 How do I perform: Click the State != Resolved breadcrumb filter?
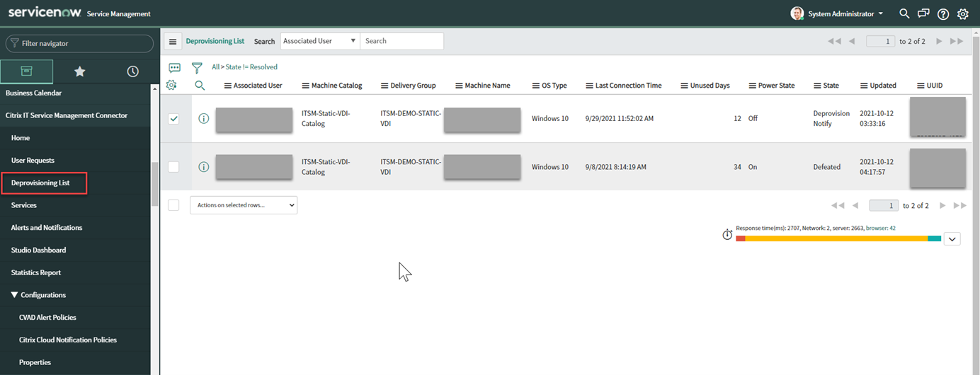coord(251,67)
